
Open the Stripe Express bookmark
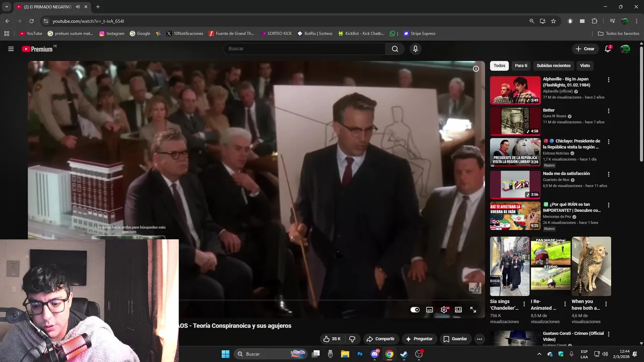pos(420,34)
